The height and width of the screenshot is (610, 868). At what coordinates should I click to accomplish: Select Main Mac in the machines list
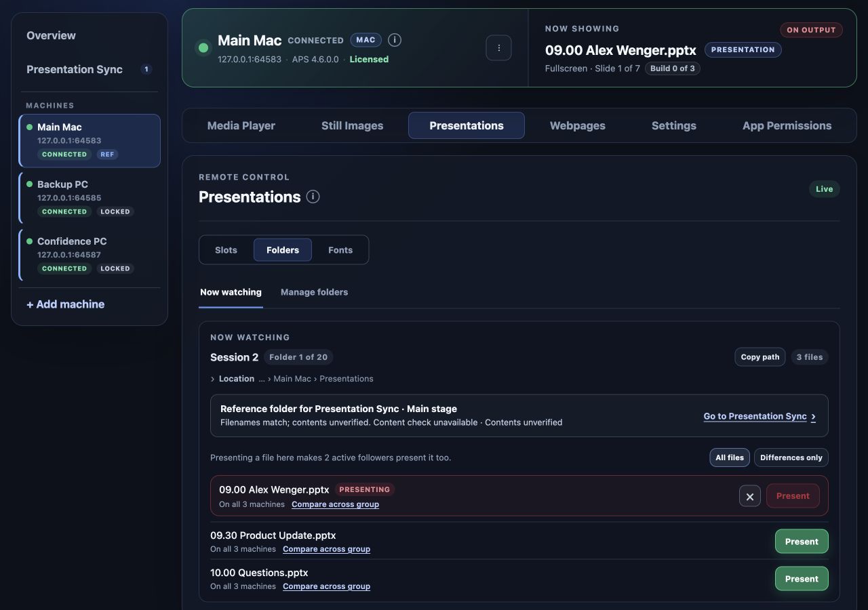point(90,140)
